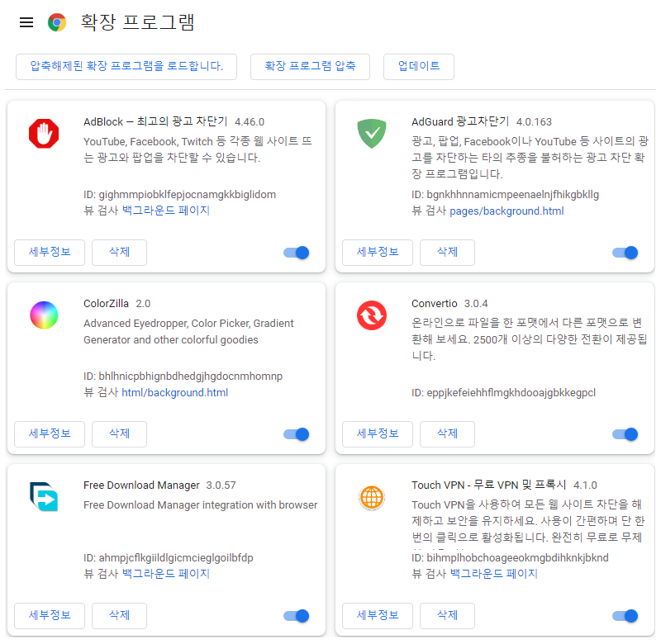Open 세부정보 for ColorZilla
The height and width of the screenshot is (644, 661).
50,434
